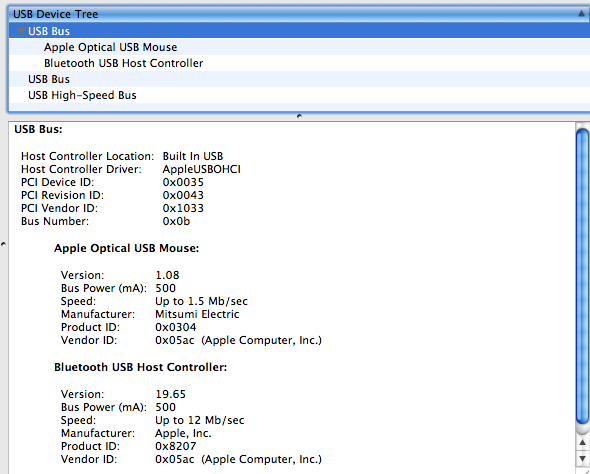Click the scroll down arrow
The image size is (590, 474).
[582, 459]
